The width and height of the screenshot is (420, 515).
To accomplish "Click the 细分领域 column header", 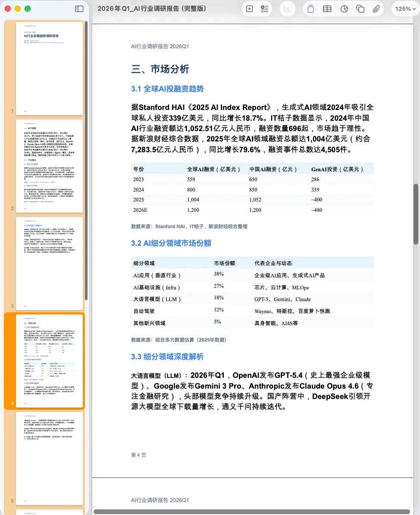I will pyautogui.click(x=144, y=263).
